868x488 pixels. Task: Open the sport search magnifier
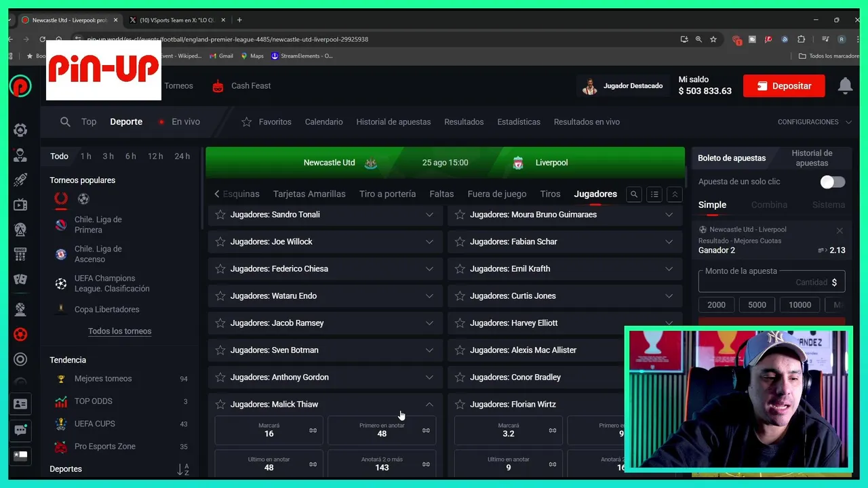tap(65, 122)
